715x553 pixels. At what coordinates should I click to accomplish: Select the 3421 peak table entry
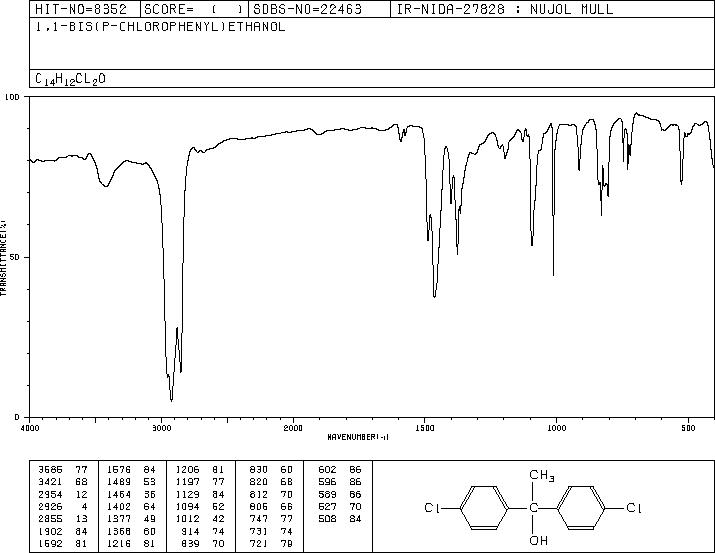click(63, 482)
